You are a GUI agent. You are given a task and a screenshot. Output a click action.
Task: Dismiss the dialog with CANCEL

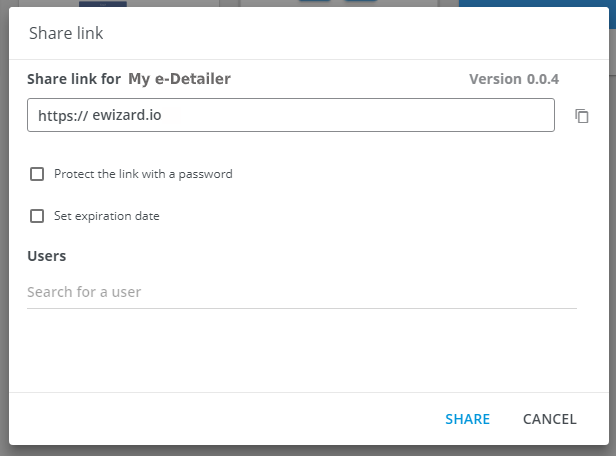click(549, 419)
